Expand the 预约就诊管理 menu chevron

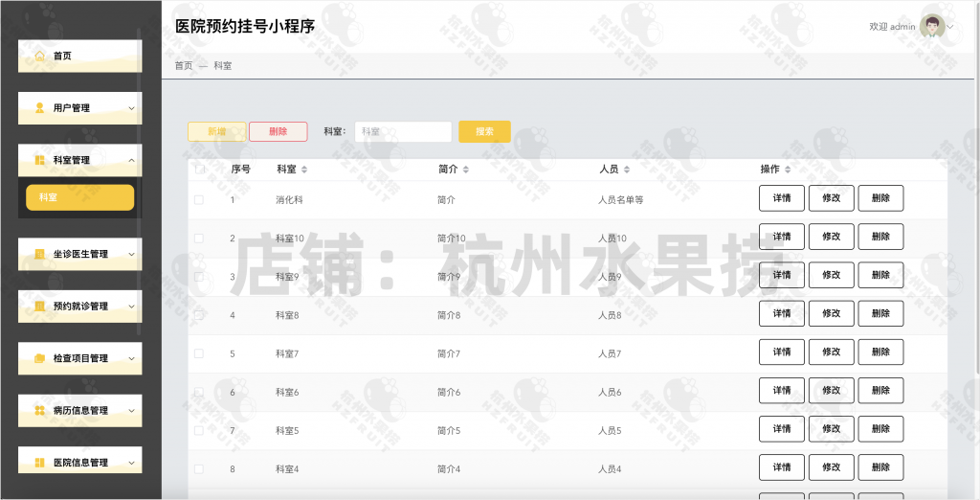(131, 307)
